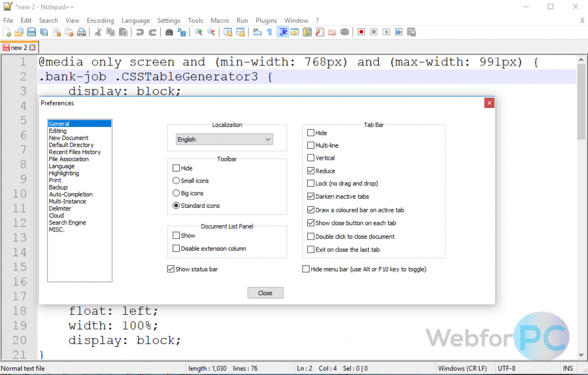
Task: Select Auto-Completion in the preferences category list
Action: 70,194
